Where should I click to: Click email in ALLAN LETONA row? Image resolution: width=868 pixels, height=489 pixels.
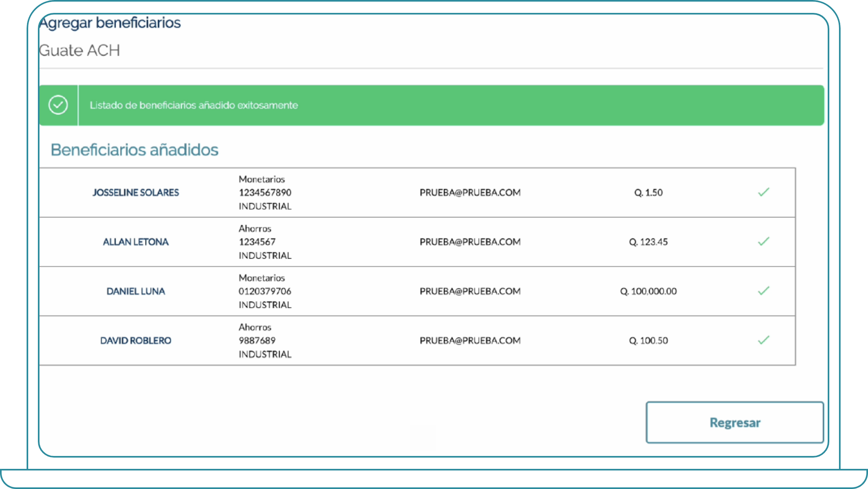click(470, 242)
